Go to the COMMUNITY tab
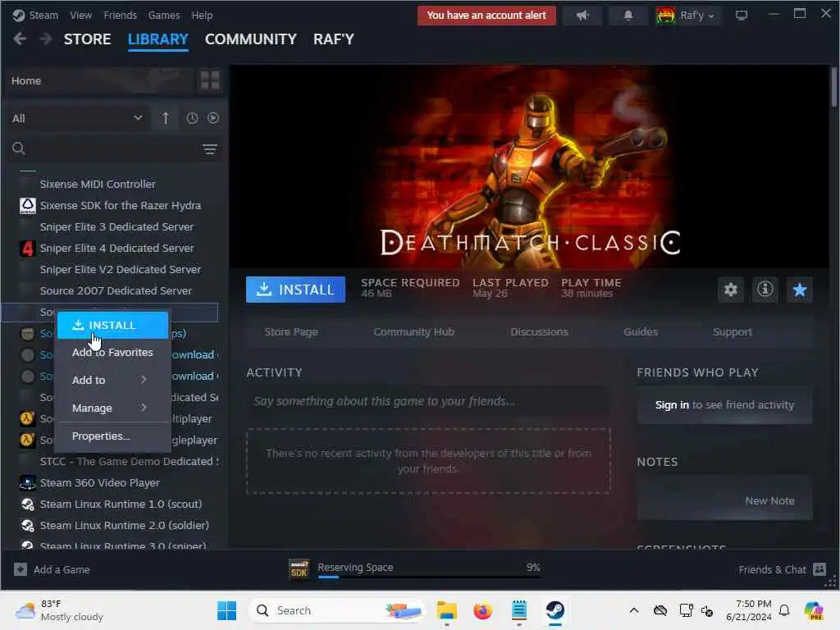This screenshot has height=630, width=840. pos(250,39)
